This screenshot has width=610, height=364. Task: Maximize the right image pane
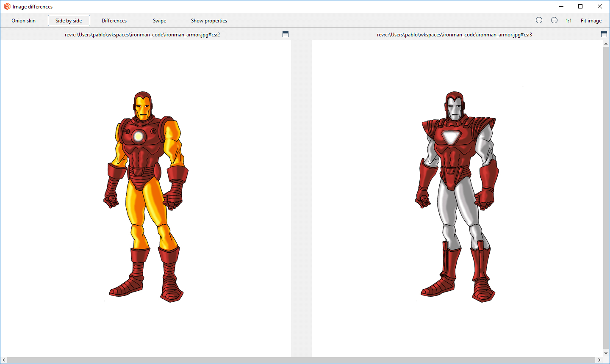tap(604, 34)
